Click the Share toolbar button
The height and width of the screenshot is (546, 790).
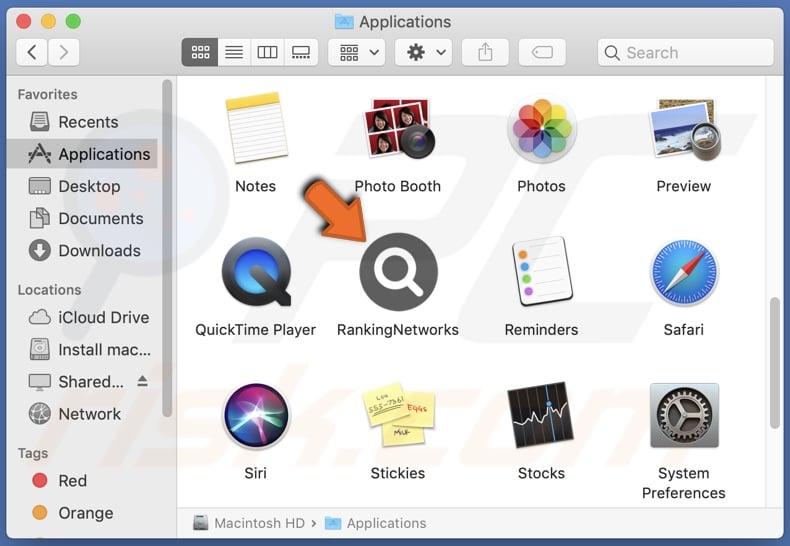tap(485, 52)
